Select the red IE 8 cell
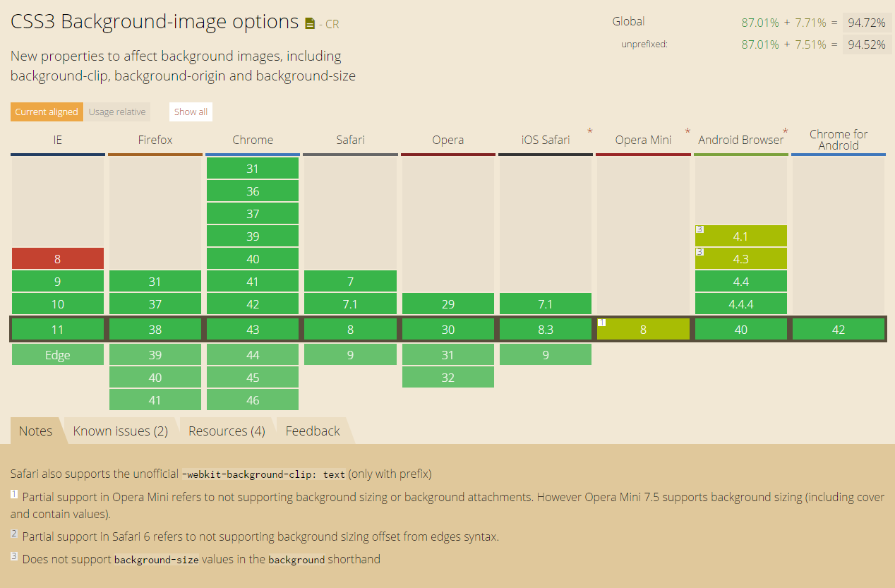This screenshot has height=588, width=895. tap(58, 259)
